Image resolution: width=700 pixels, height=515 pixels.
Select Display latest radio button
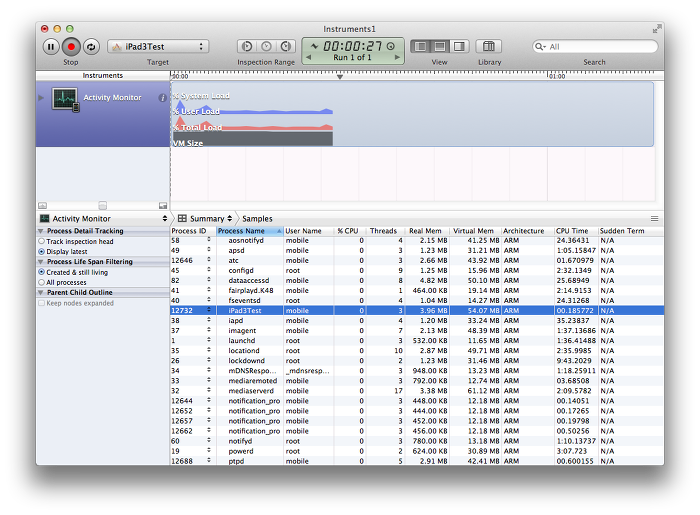point(42,252)
